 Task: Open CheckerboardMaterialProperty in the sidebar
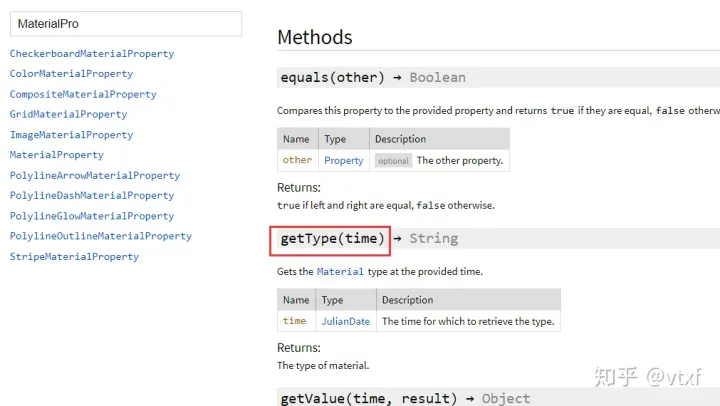pos(92,54)
